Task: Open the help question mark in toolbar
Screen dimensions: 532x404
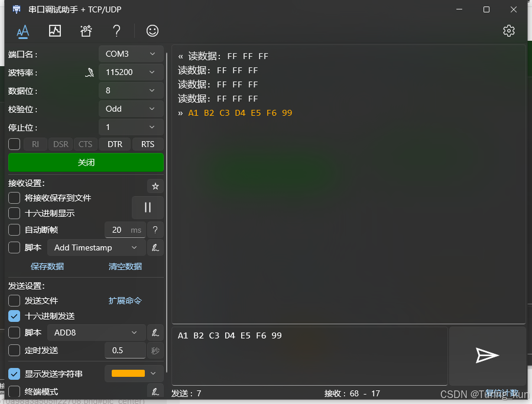Action: [116, 31]
